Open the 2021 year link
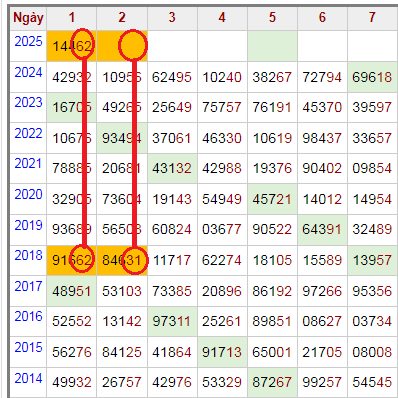The height and width of the screenshot is (398, 398). pos(28,163)
